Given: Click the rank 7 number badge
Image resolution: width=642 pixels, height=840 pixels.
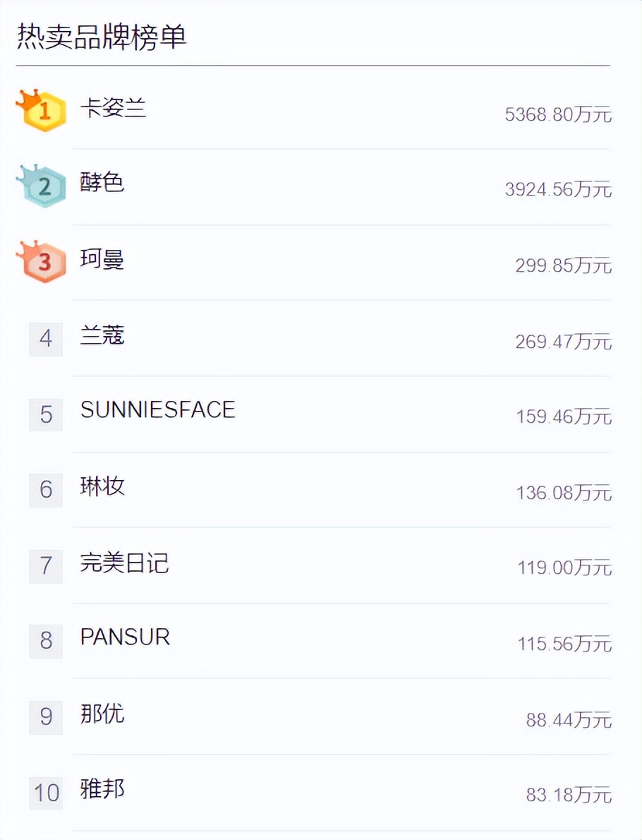Looking at the screenshot, I should click(x=45, y=567).
